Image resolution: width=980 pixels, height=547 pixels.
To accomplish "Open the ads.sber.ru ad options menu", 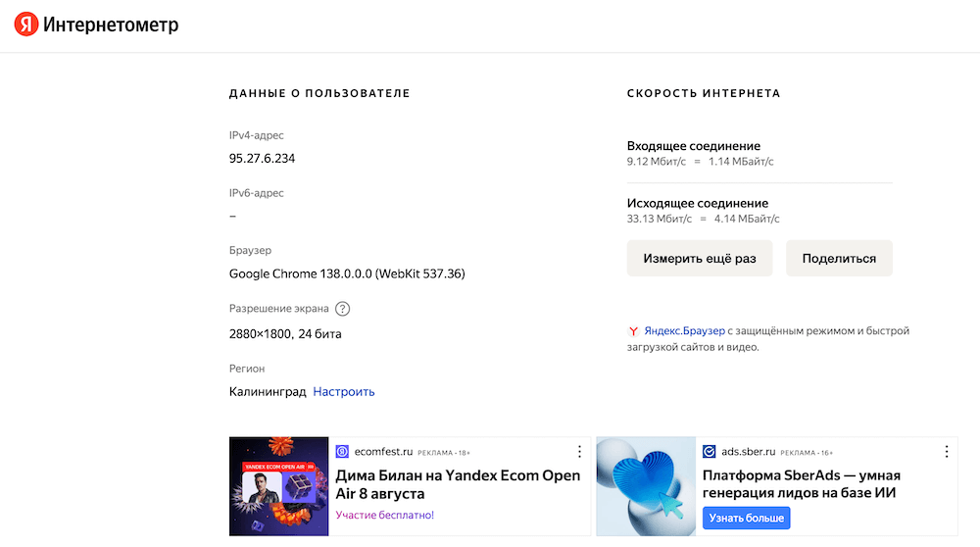I will pyautogui.click(x=947, y=451).
